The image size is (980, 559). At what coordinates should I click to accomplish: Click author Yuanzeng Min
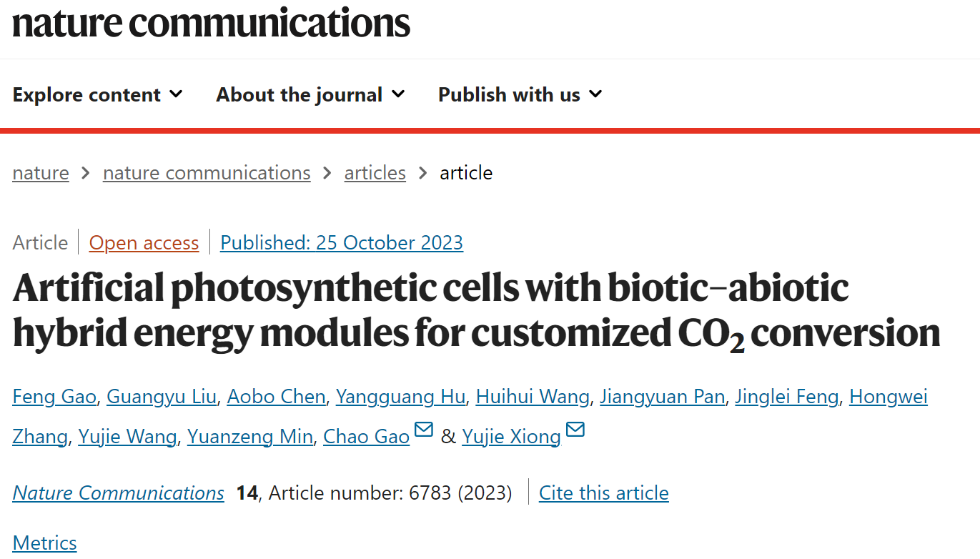point(250,436)
